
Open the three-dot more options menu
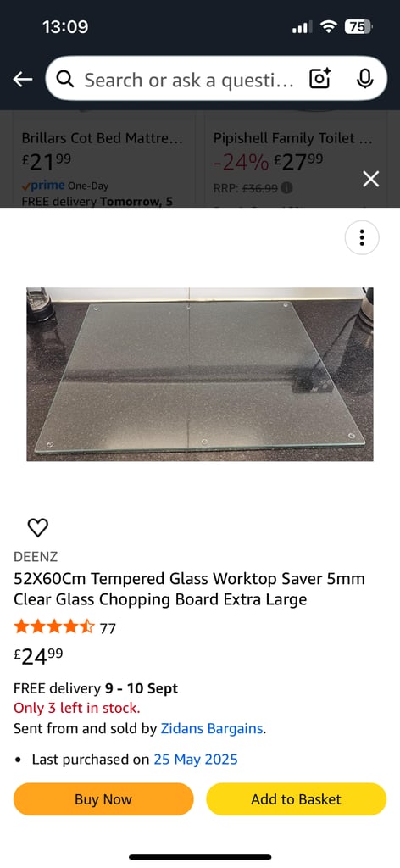coord(362,237)
